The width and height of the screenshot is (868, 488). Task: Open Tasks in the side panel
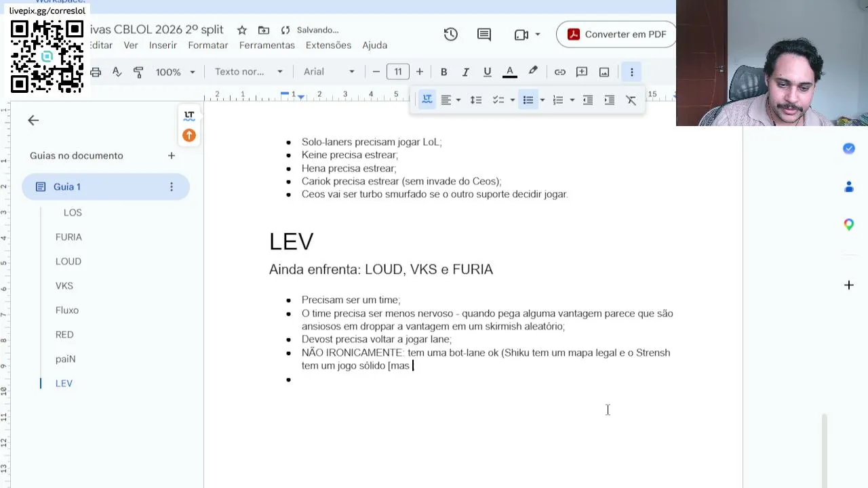click(849, 148)
